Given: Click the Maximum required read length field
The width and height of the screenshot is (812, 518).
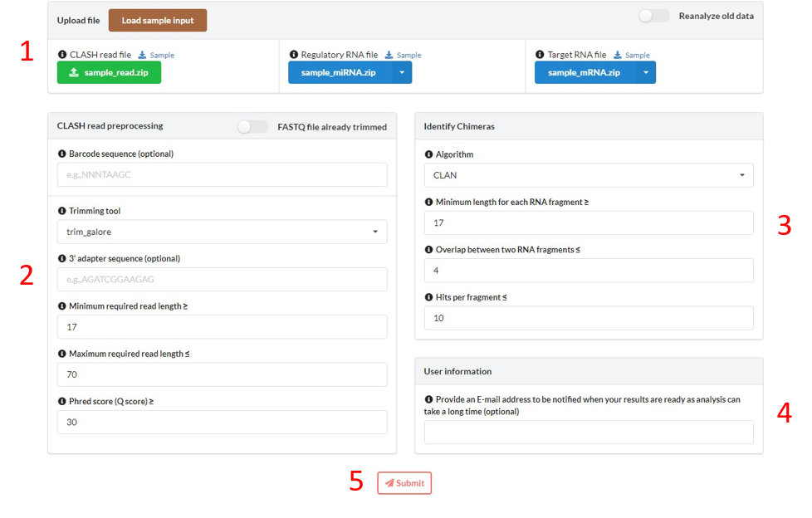Looking at the screenshot, I should click(223, 374).
